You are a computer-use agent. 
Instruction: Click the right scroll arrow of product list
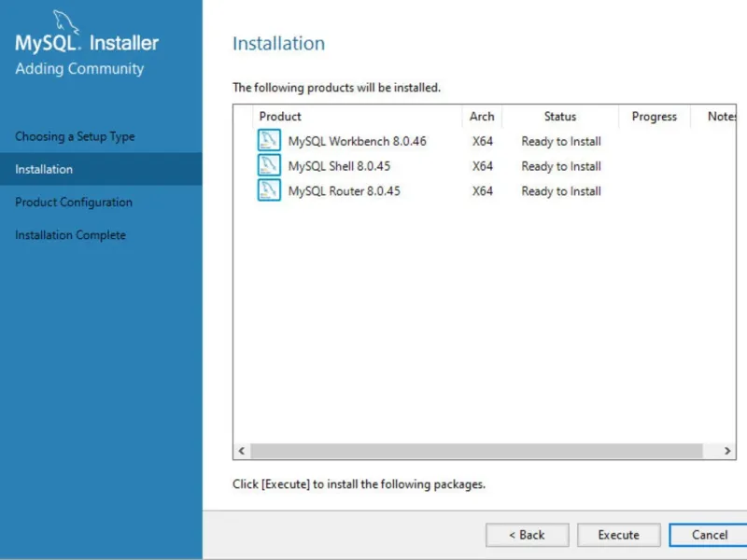pyautogui.click(x=727, y=451)
